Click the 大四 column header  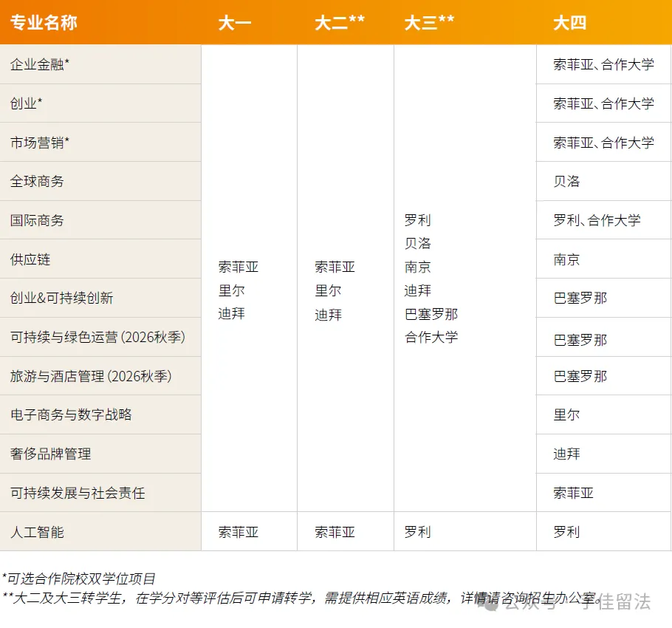pos(569,22)
